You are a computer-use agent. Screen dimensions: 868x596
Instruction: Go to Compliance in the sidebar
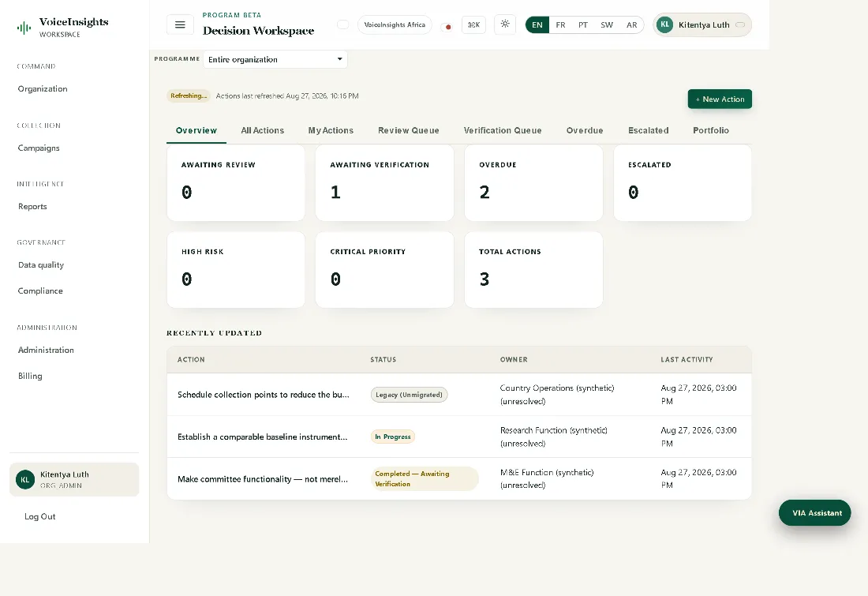(40, 291)
